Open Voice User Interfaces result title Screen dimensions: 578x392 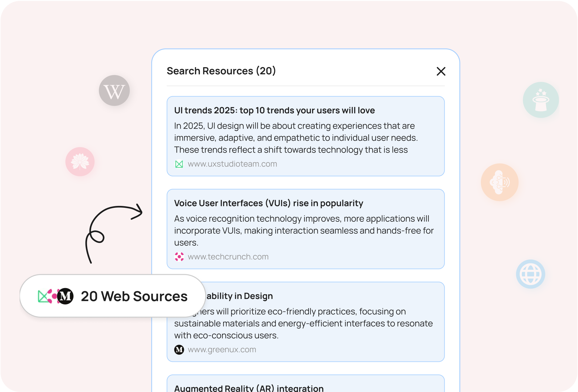[269, 203]
